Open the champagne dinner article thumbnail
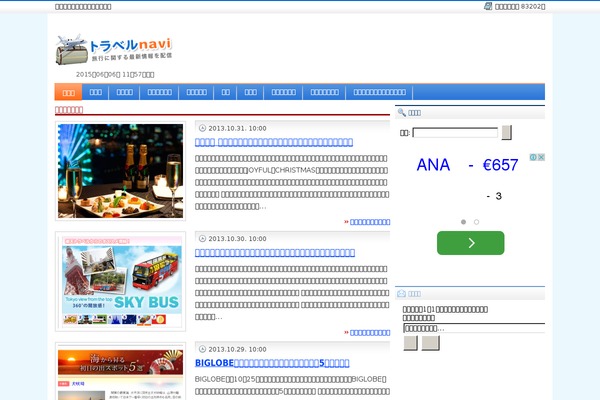The height and width of the screenshot is (400, 600). 121,171
